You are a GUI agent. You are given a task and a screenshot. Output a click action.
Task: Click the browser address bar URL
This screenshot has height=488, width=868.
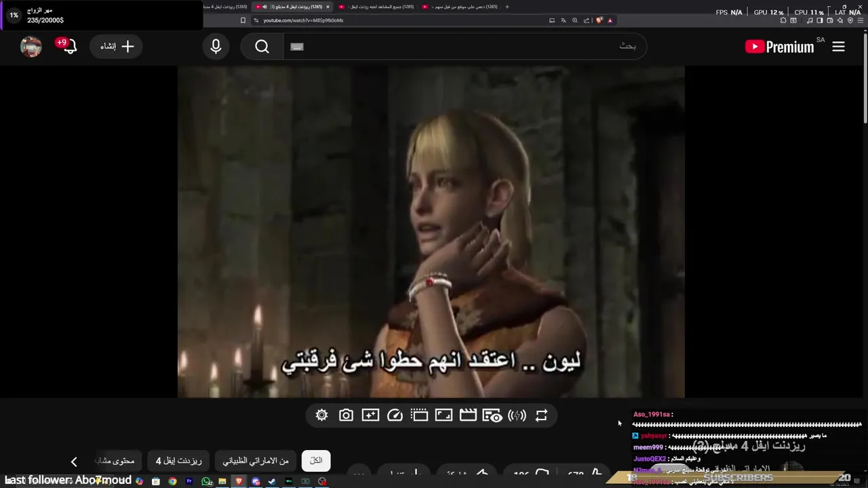click(303, 20)
